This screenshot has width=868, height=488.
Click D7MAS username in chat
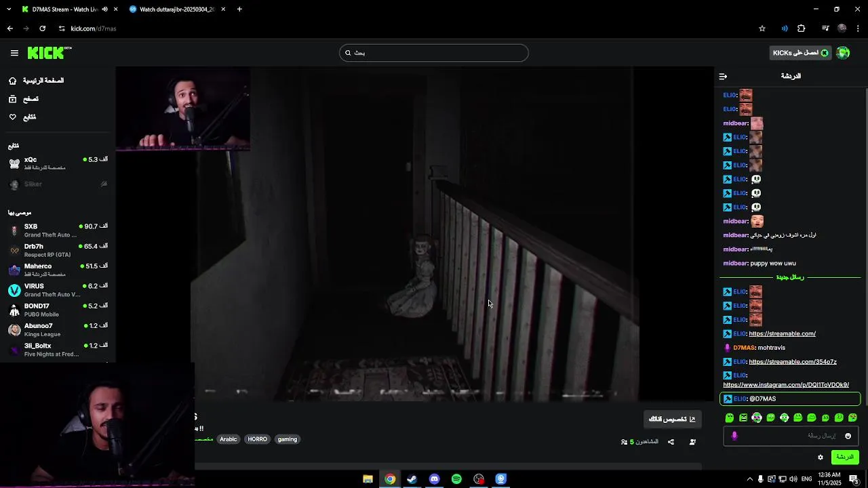point(744,348)
